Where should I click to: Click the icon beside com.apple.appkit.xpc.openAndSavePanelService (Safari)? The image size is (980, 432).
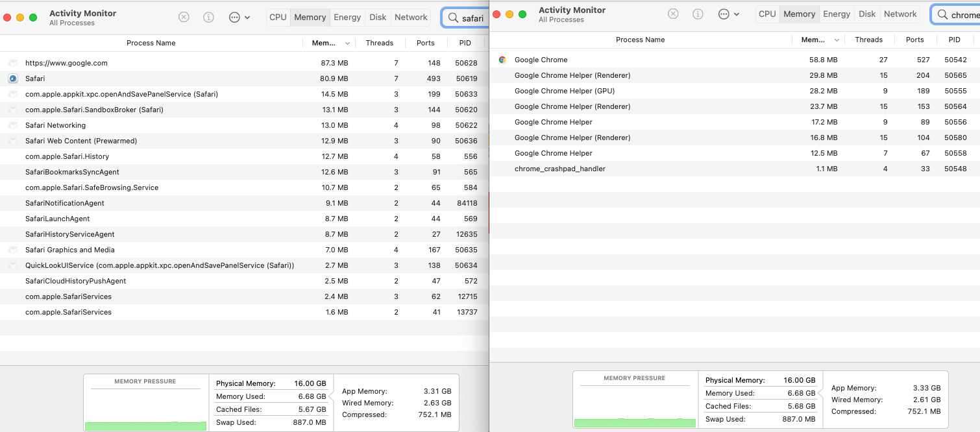click(x=13, y=94)
